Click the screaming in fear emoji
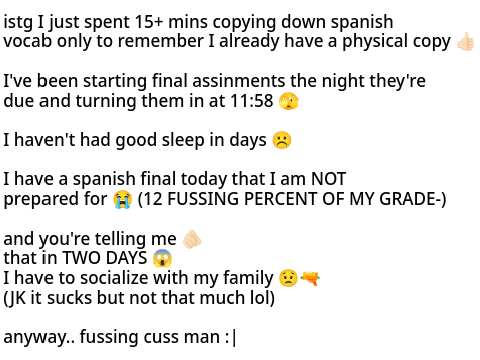Screen dimensions: 480x360 [162, 258]
